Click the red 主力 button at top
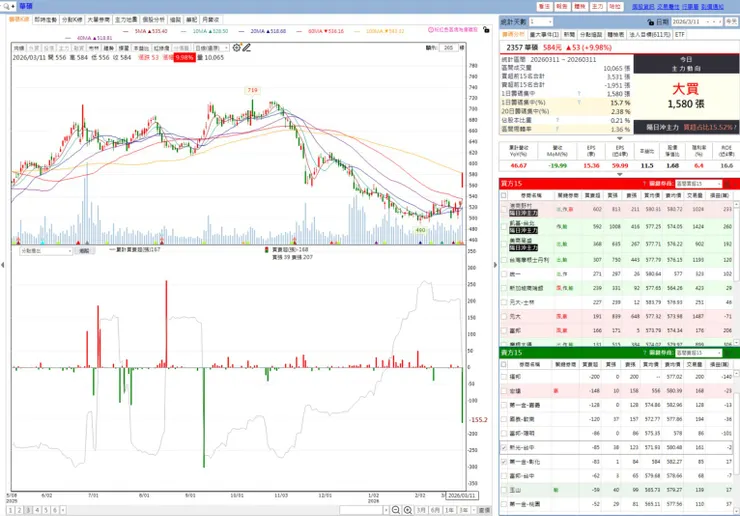Viewport: 740px width, 516px height. click(x=597, y=7)
